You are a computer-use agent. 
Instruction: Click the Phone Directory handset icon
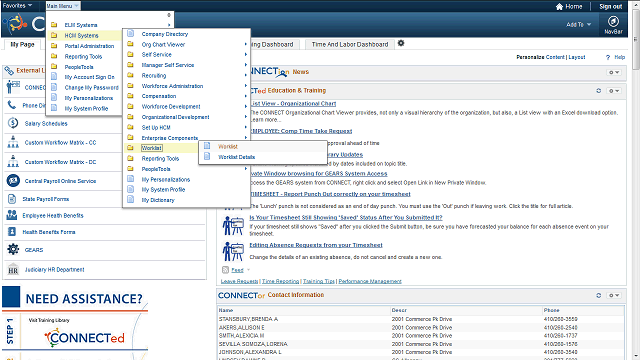point(11,105)
